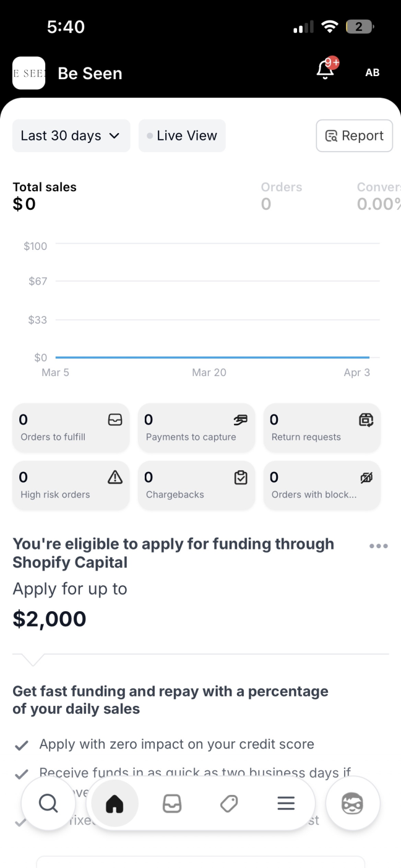This screenshot has height=868, width=401.
Task: Open the High risk orders card
Action: 71,485
